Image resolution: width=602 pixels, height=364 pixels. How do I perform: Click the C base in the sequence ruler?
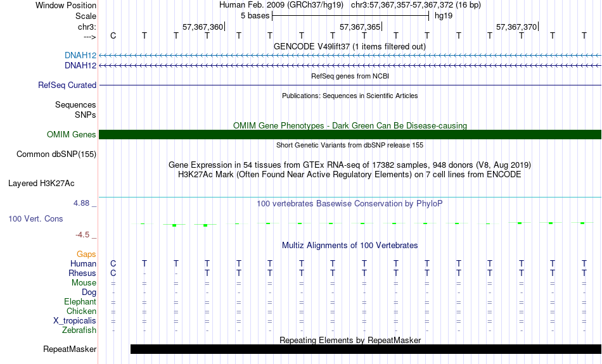pos(113,35)
